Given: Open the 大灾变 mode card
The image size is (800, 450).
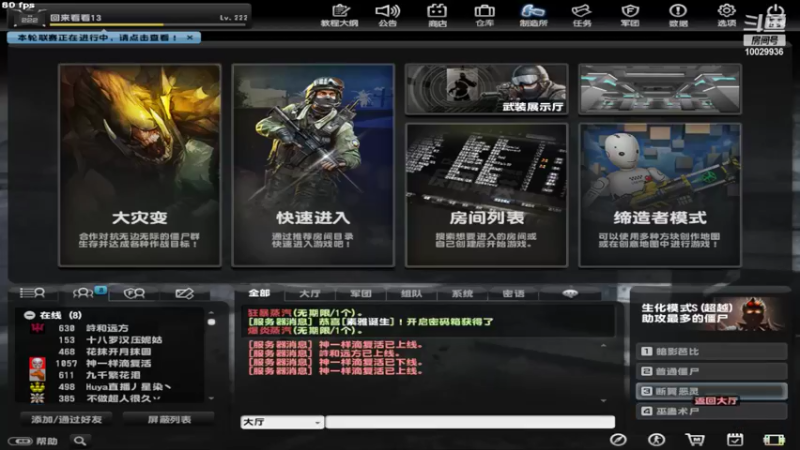Looking at the screenshot, I should pos(140,165).
